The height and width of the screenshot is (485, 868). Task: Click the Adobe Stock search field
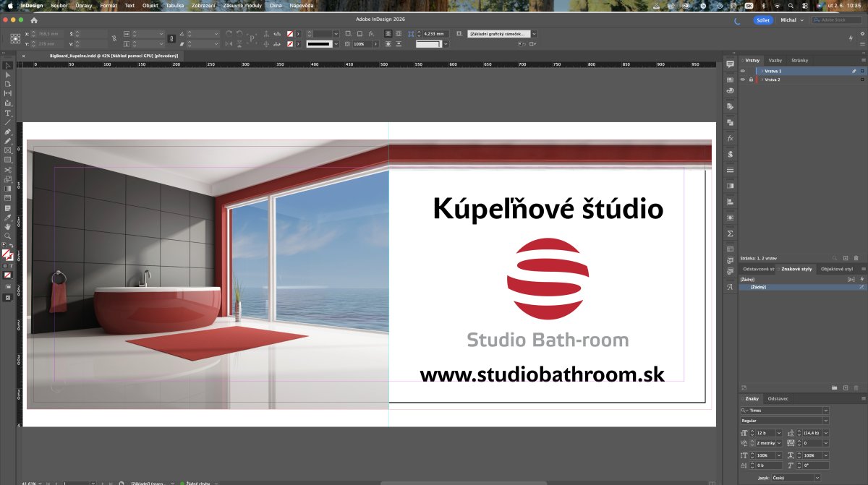[x=836, y=20]
